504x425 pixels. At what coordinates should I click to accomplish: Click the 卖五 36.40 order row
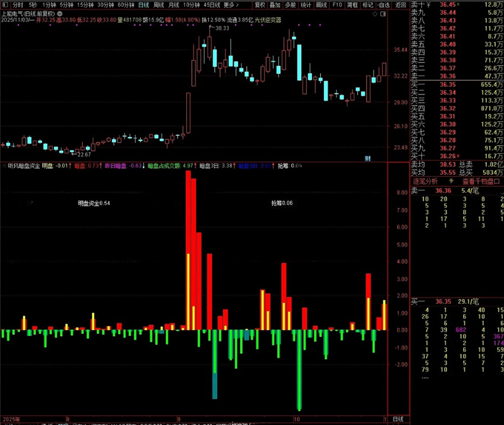click(457, 44)
